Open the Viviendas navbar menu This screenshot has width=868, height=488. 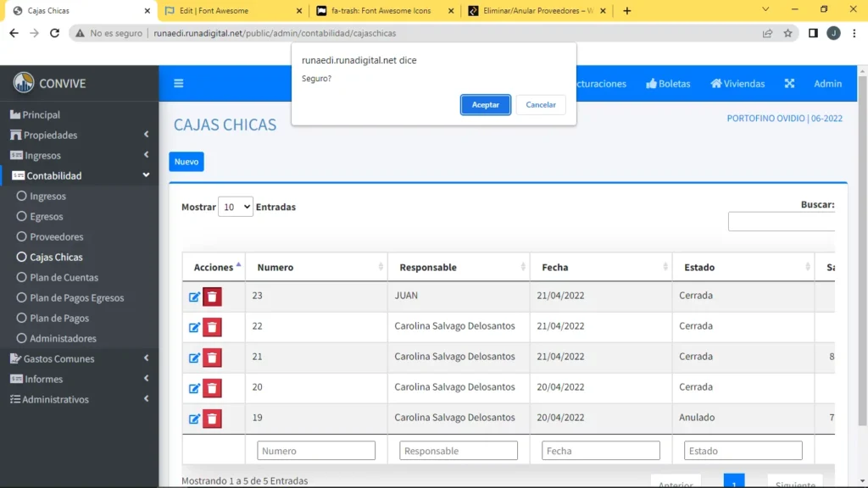click(737, 84)
